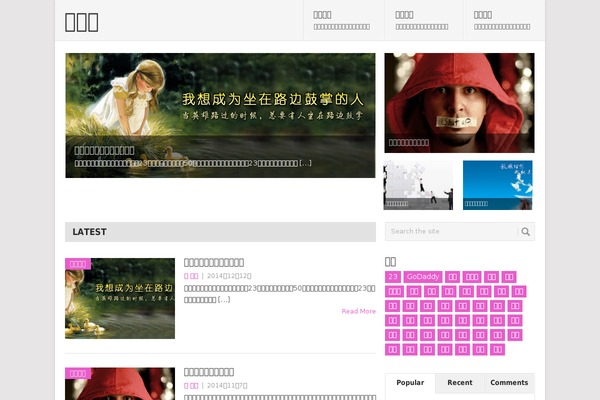
Task: Click the pink category badge on girl thumbnail
Action: coord(78,264)
